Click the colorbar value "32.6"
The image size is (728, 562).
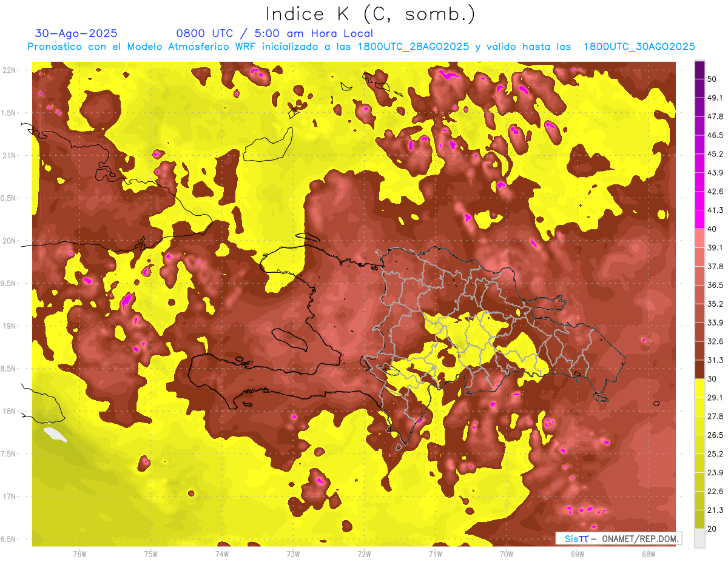(715, 341)
